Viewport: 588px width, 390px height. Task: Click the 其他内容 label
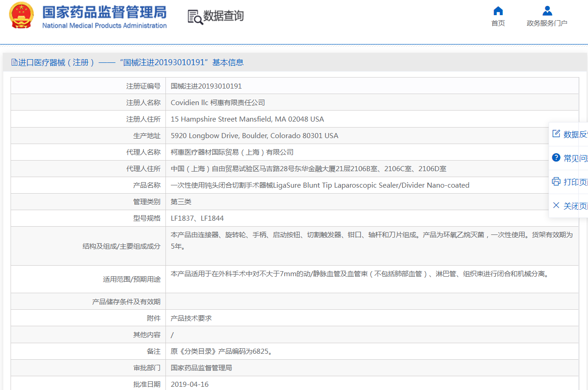coord(147,334)
